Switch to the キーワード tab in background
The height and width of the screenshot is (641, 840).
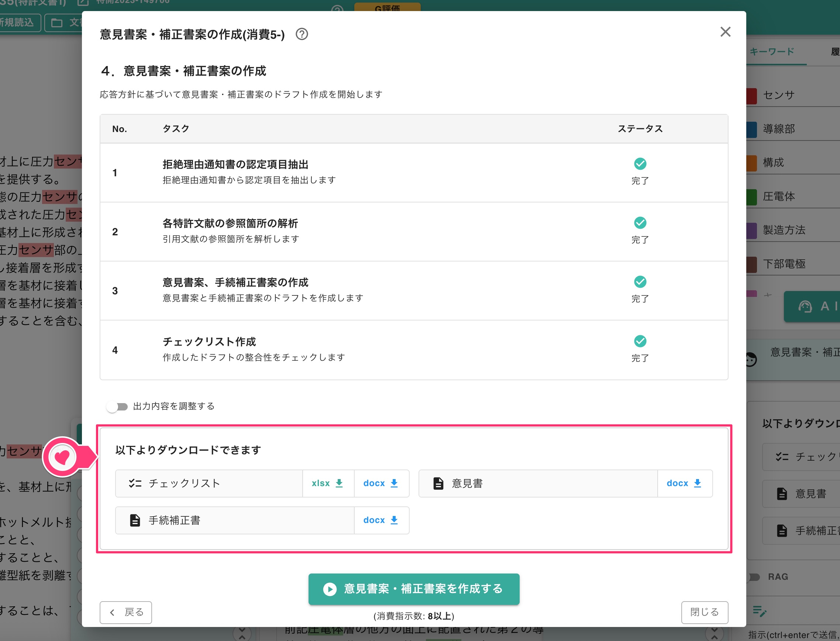[x=772, y=52]
